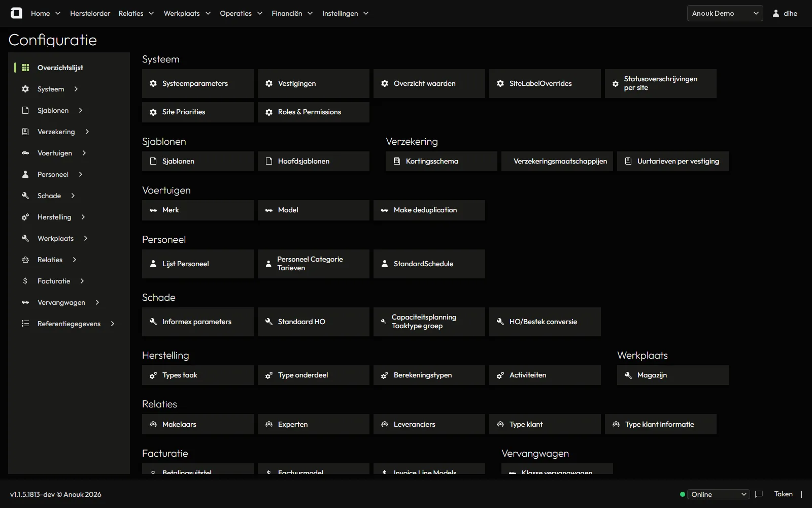Open the Verzekeringsmaatschappijen tile
The width and height of the screenshot is (812, 508).
pos(557,161)
